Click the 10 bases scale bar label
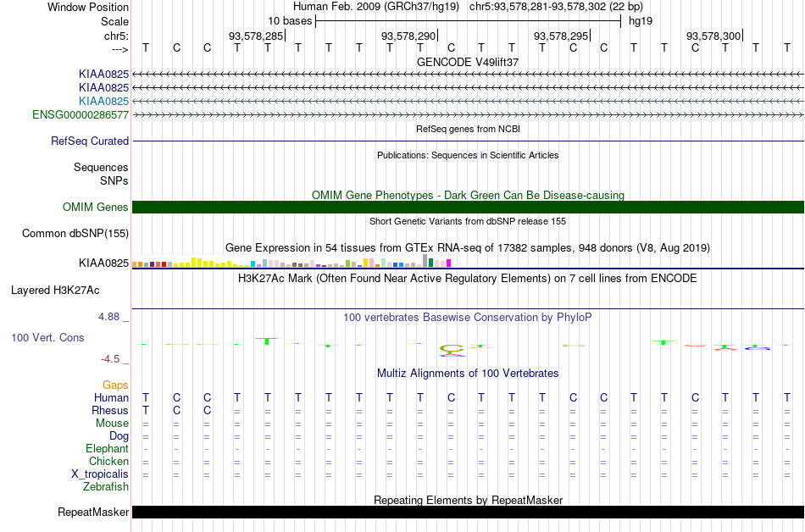The height and width of the screenshot is (532, 805). point(290,21)
